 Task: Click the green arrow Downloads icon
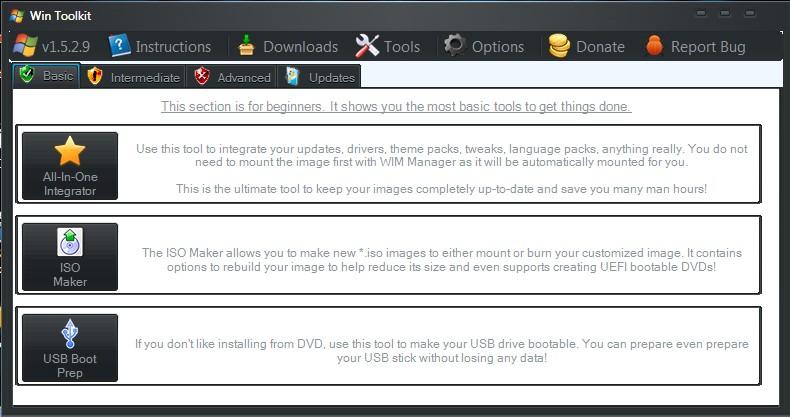[x=246, y=45]
